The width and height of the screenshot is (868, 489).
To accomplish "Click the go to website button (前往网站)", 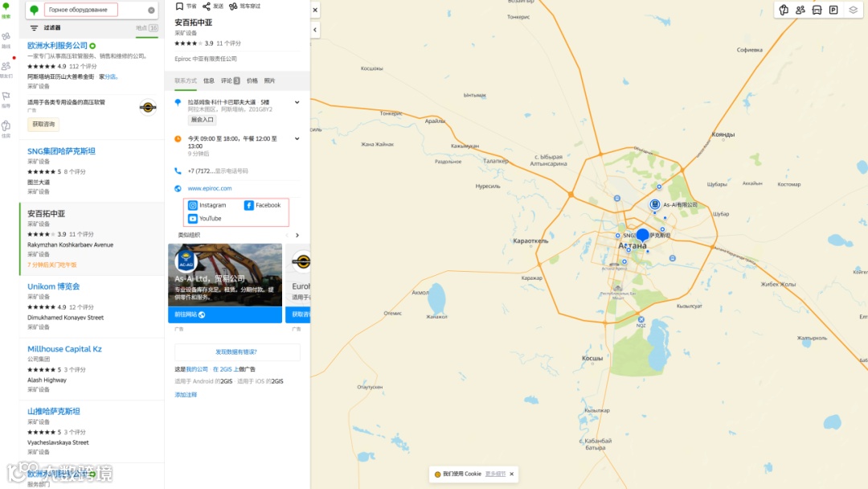I will click(x=225, y=314).
